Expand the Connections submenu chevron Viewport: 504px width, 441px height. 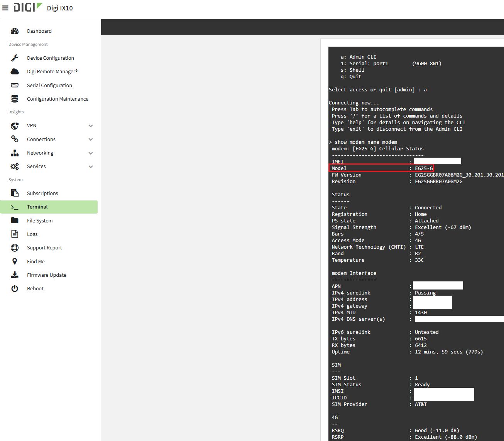coord(91,140)
